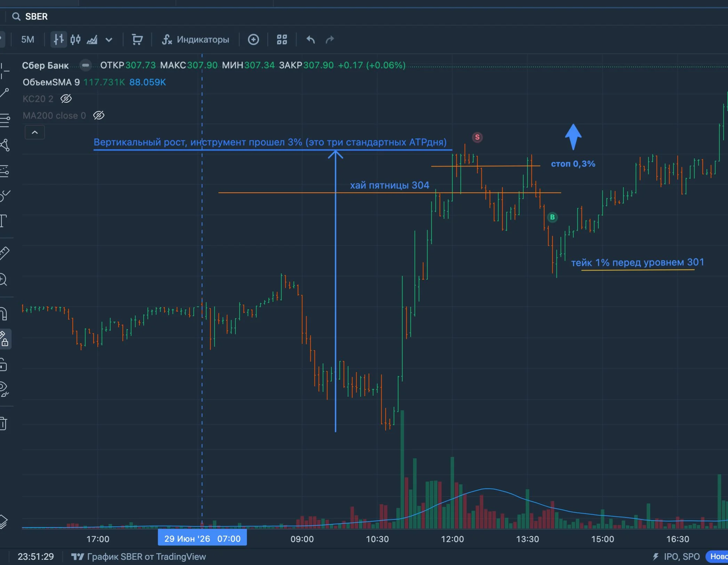The height and width of the screenshot is (565, 728).
Task: Click the trash remove drawings icon
Action: pos(3,423)
